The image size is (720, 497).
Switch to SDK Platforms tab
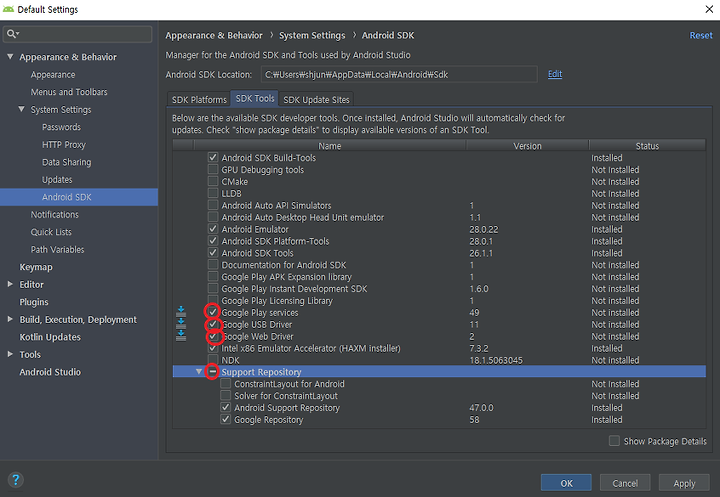(x=199, y=99)
